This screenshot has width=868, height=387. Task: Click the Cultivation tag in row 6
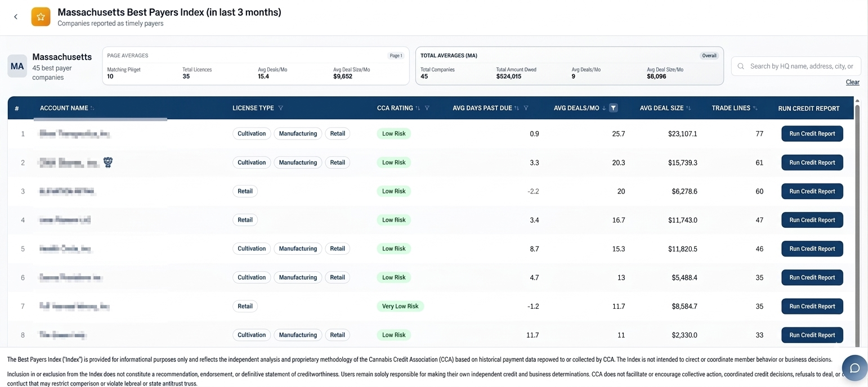[252, 277]
